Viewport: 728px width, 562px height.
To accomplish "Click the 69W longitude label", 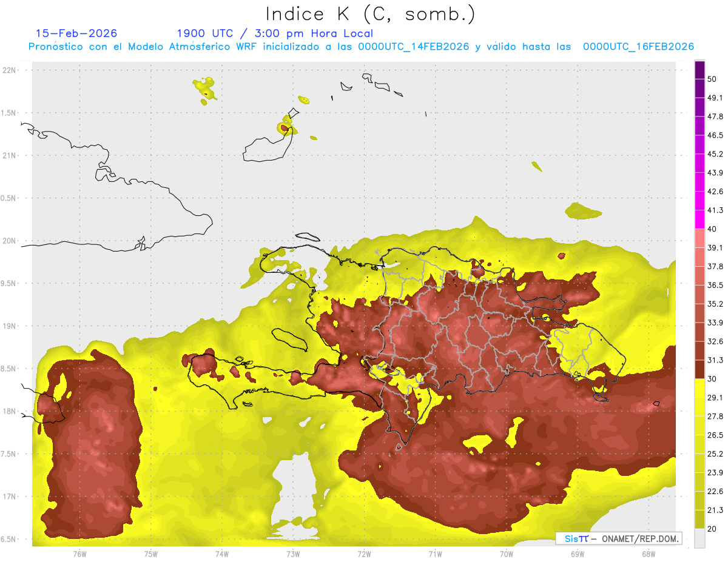I will tap(578, 554).
